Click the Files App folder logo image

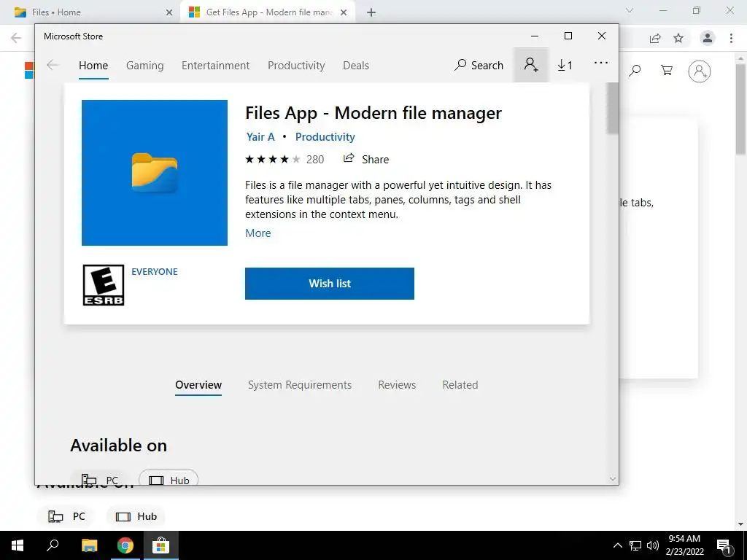coord(155,173)
